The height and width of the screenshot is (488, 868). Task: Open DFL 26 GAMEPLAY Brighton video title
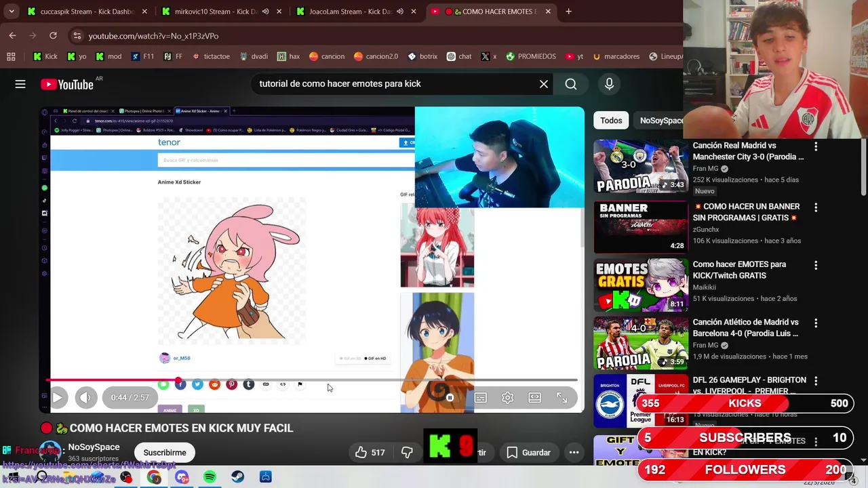pos(749,385)
